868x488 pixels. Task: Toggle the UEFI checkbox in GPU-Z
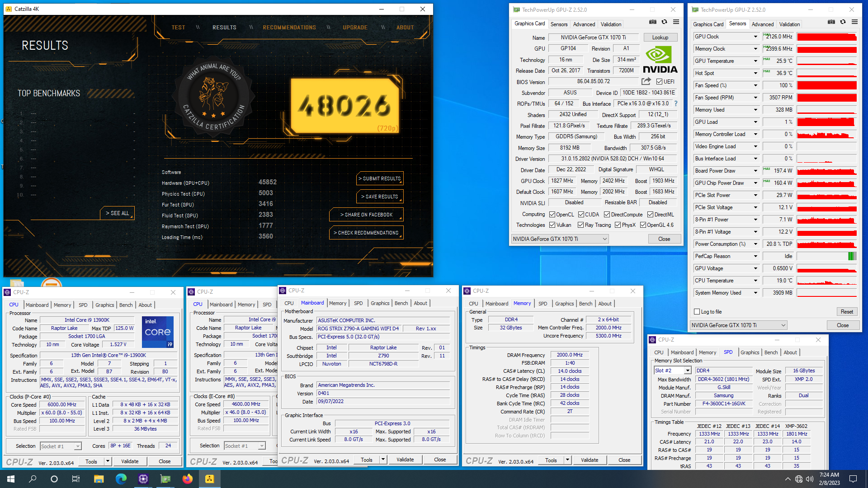659,82
